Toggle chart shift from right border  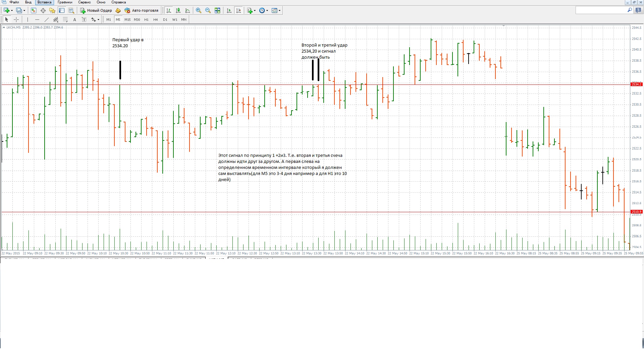[x=238, y=10]
